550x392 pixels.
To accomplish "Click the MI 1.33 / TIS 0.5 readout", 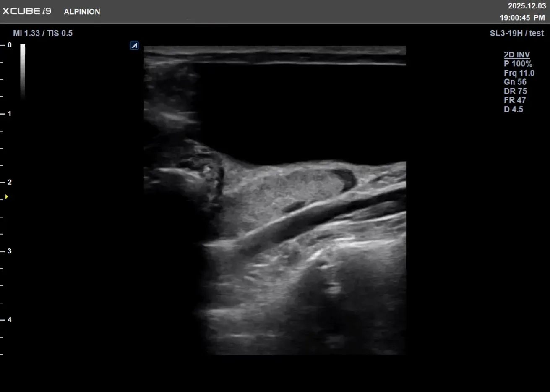I will [43, 33].
